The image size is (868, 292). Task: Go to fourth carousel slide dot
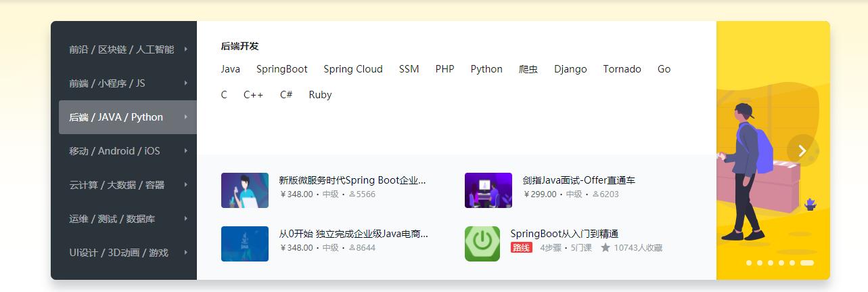(x=781, y=262)
